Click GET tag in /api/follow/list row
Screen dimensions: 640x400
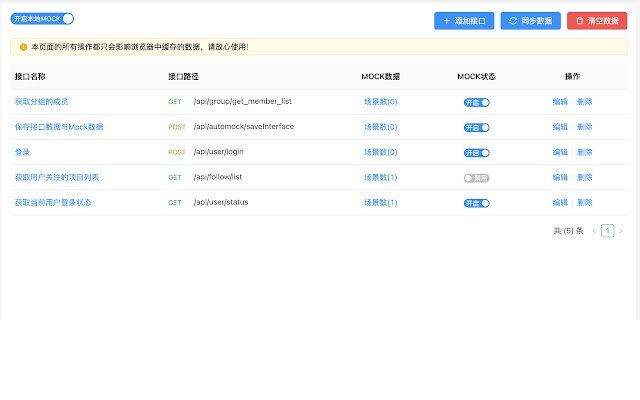175,178
